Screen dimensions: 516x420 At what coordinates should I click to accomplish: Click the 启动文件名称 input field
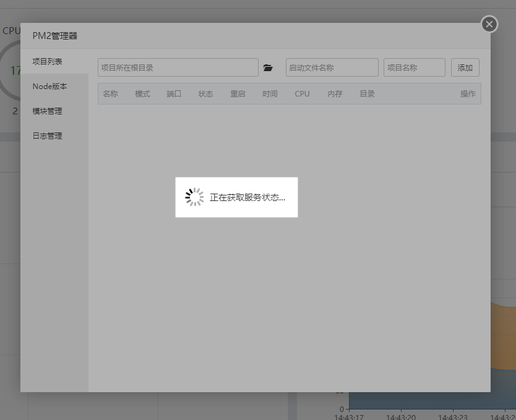(332, 68)
